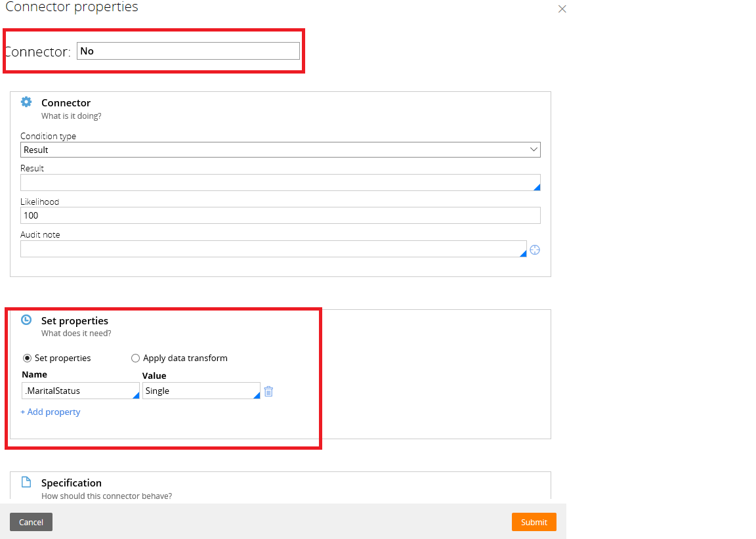The image size is (756, 539).
Task: Select the Set properties radio button
Action: coord(27,358)
